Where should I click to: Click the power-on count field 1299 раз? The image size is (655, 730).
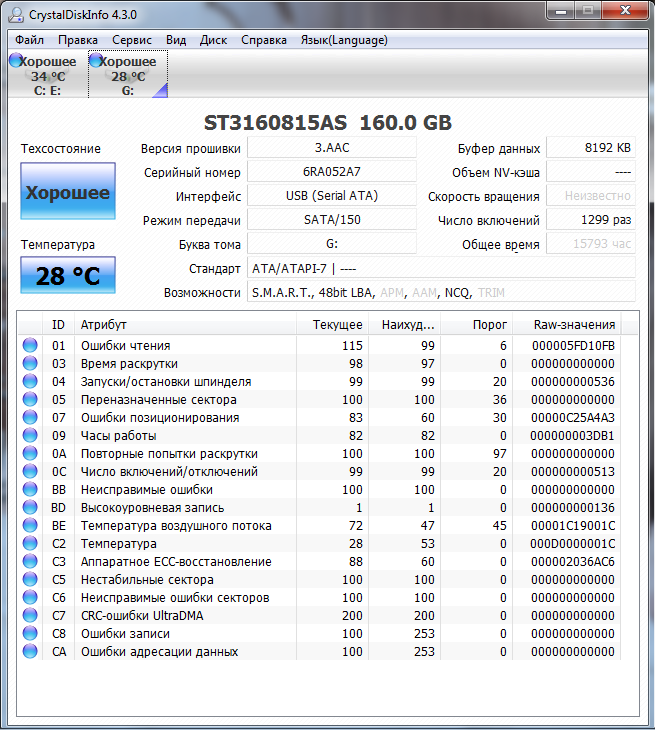point(591,220)
